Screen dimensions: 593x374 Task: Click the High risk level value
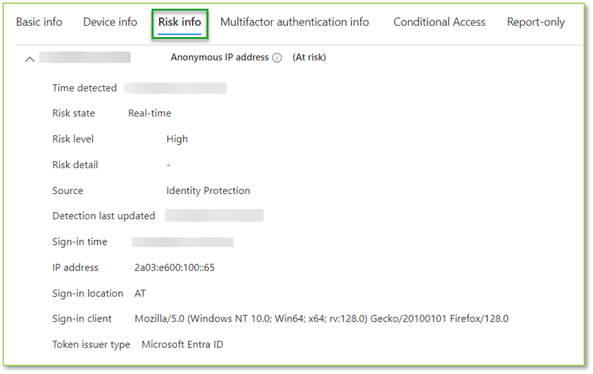(x=177, y=139)
